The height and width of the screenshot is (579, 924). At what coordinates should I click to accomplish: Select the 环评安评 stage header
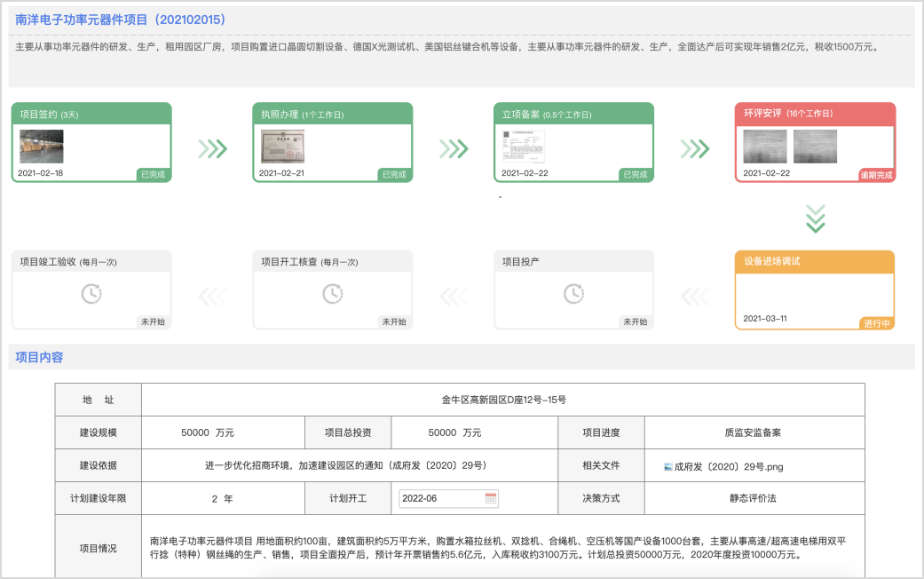coord(815,114)
